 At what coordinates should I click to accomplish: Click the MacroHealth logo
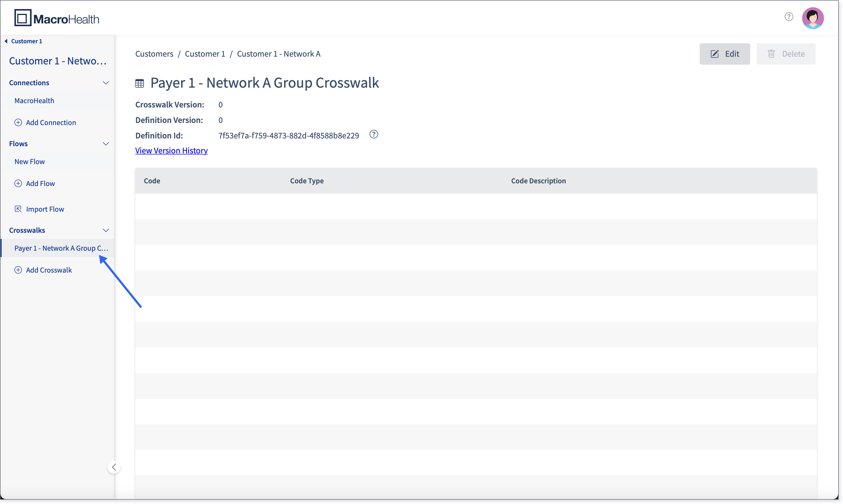coord(57,18)
